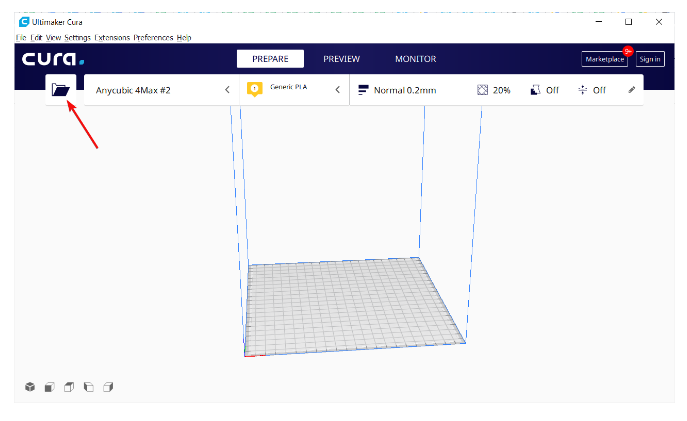687x421 pixels.
Task: Click the 20% infill value
Action: click(501, 90)
